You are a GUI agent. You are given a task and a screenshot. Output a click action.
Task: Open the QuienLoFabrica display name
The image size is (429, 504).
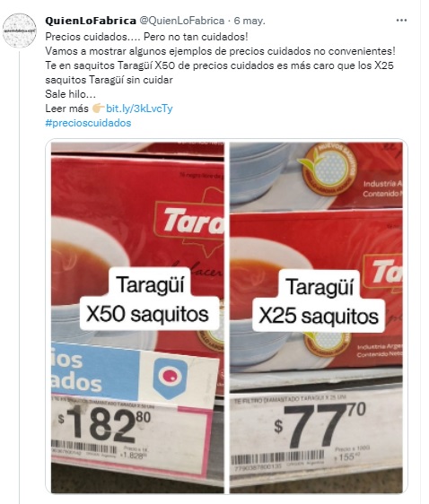91,21
